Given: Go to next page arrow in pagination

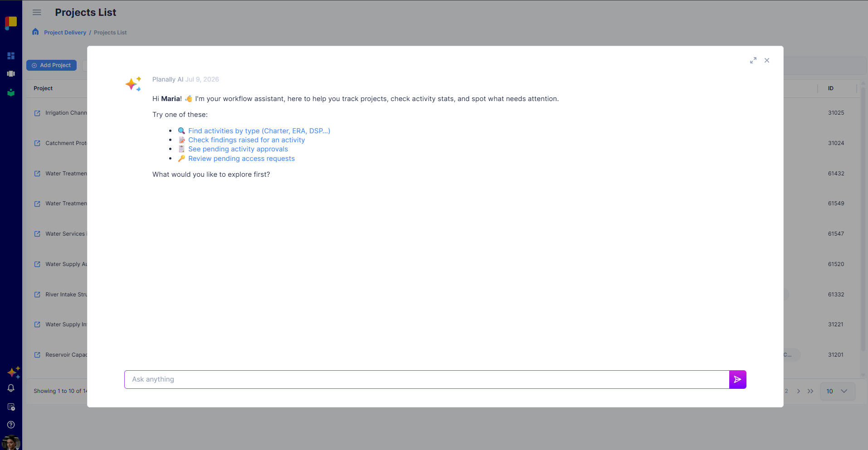Looking at the screenshot, I should click(x=799, y=391).
